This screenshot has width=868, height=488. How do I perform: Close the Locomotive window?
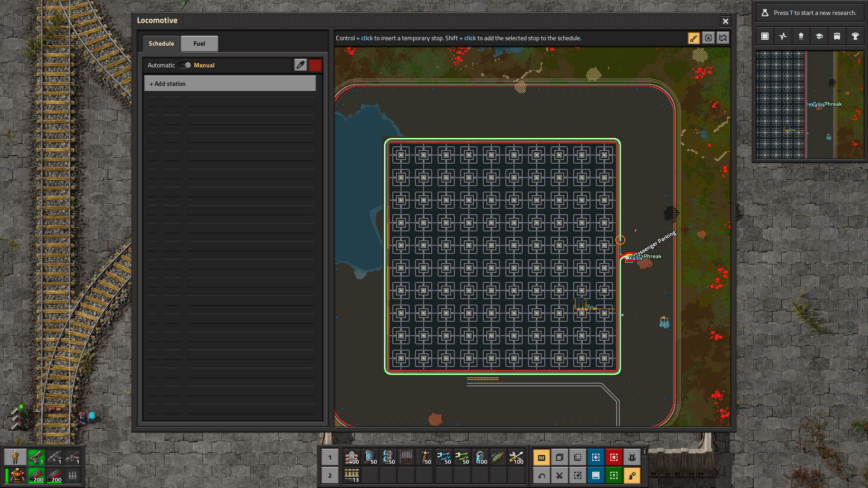tap(725, 21)
